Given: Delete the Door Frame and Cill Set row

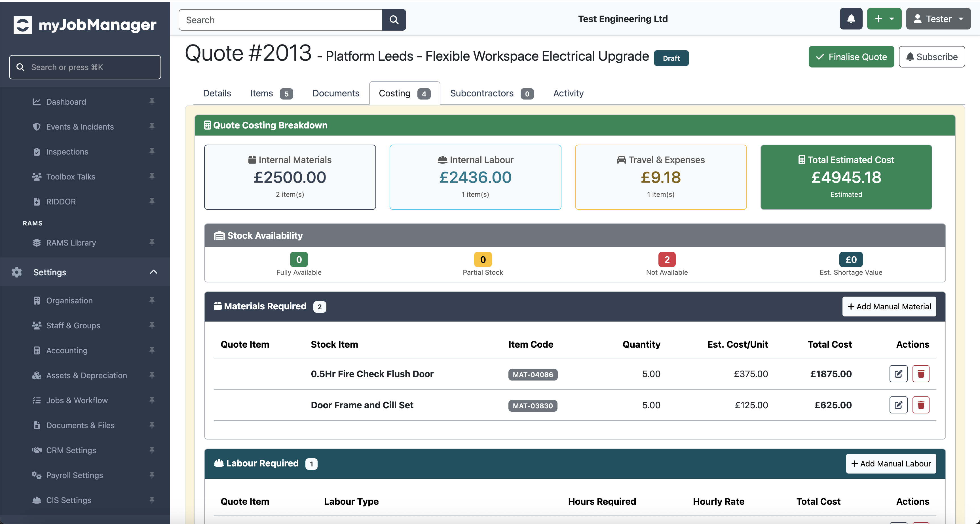Looking at the screenshot, I should (921, 405).
